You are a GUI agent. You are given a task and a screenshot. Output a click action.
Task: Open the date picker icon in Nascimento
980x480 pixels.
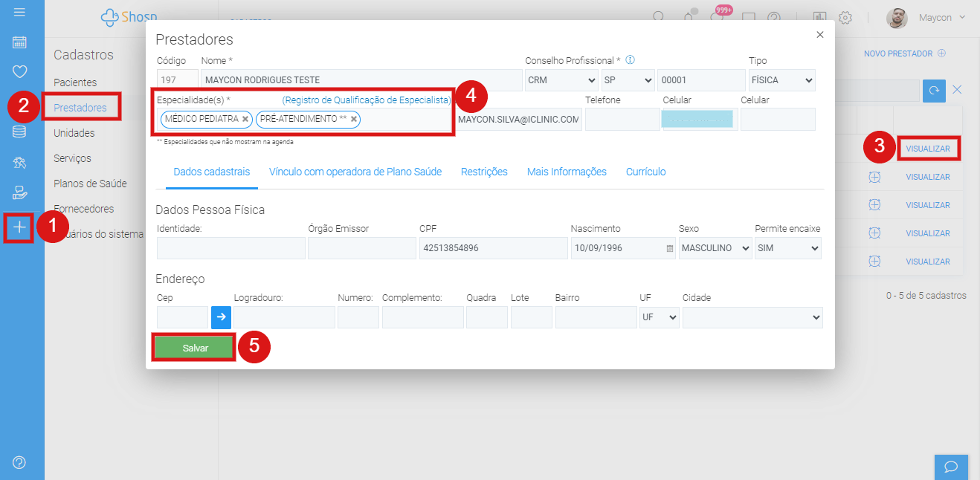coord(669,248)
